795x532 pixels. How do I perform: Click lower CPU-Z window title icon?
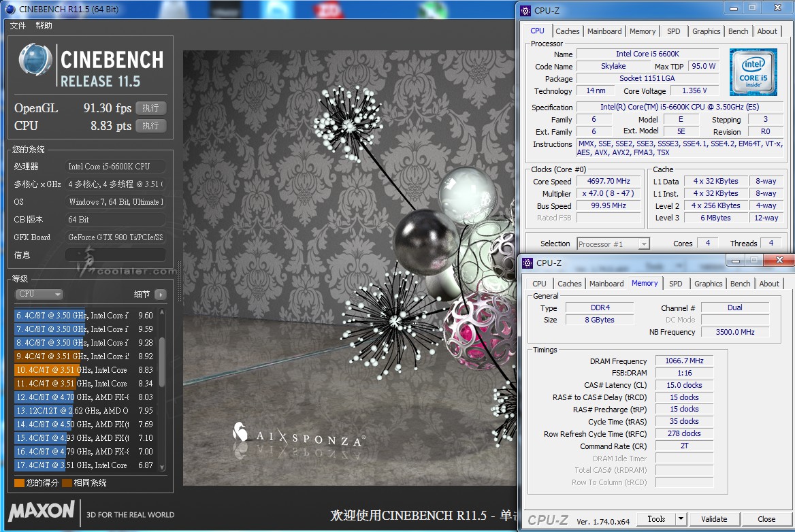pyautogui.click(x=528, y=263)
